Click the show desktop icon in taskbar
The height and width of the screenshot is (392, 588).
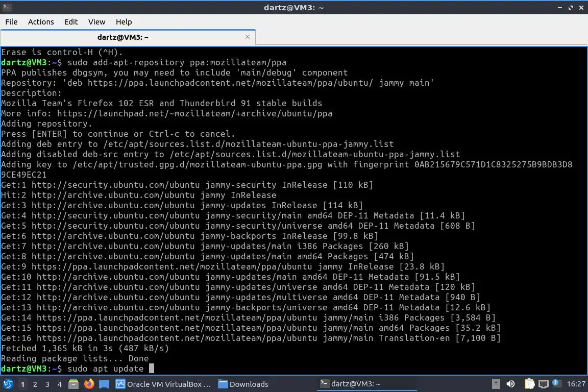104,384
